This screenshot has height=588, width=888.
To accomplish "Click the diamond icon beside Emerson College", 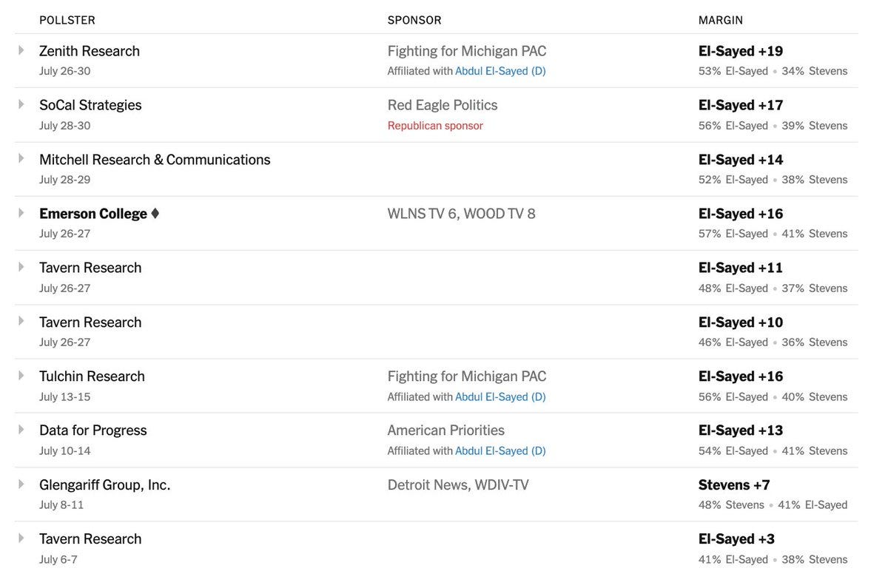I will point(155,214).
